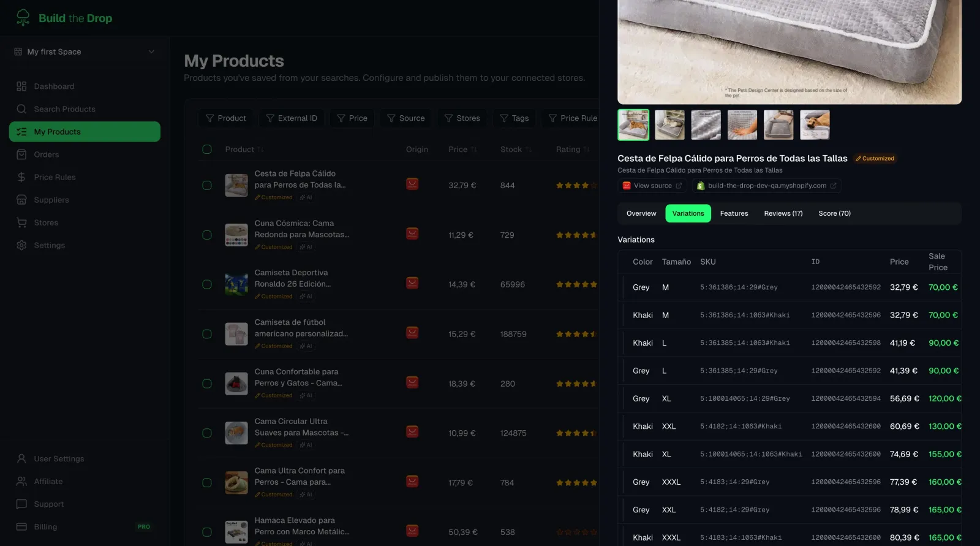Select the Variations tab

click(688, 213)
